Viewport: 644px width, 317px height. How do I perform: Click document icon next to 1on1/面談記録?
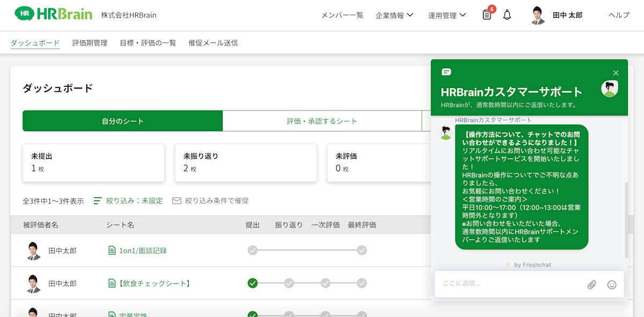[x=112, y=250]
